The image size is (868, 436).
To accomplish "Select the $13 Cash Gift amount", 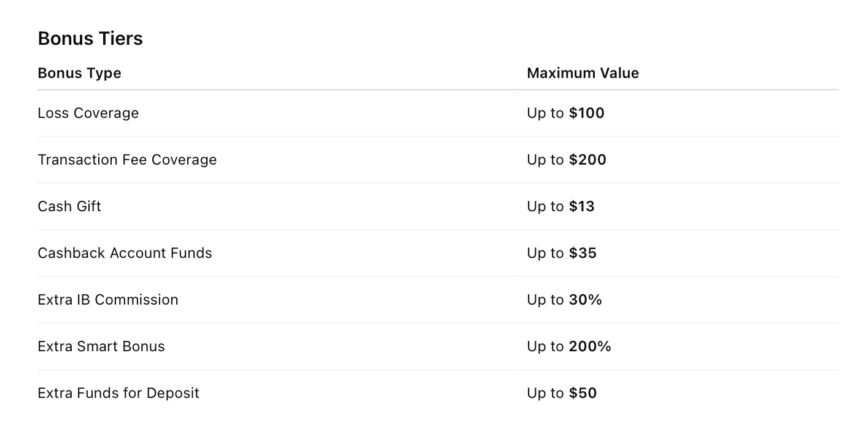I will [582, 206].
